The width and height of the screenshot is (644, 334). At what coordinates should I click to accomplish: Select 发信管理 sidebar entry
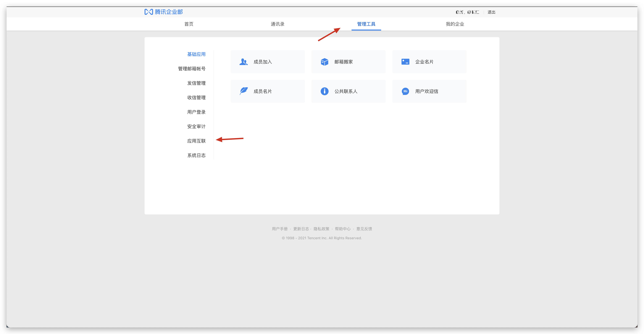196,83
